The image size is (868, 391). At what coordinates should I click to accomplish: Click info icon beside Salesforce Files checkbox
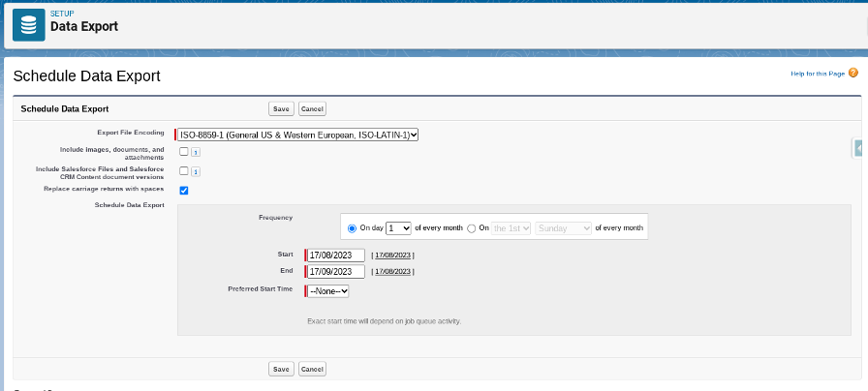(x=196, y=172)
